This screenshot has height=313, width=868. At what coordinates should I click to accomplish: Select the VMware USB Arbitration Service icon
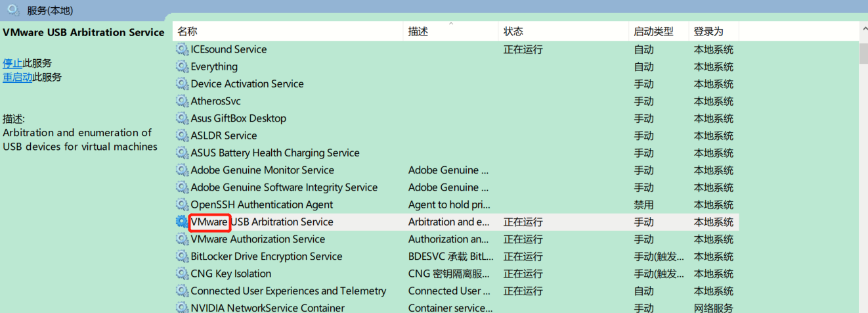182,222
